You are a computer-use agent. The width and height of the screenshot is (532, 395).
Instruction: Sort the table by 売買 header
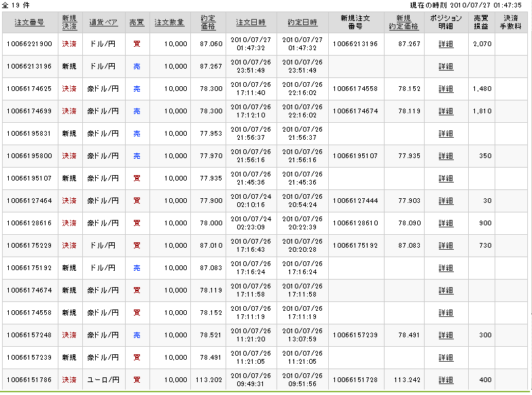137,22
